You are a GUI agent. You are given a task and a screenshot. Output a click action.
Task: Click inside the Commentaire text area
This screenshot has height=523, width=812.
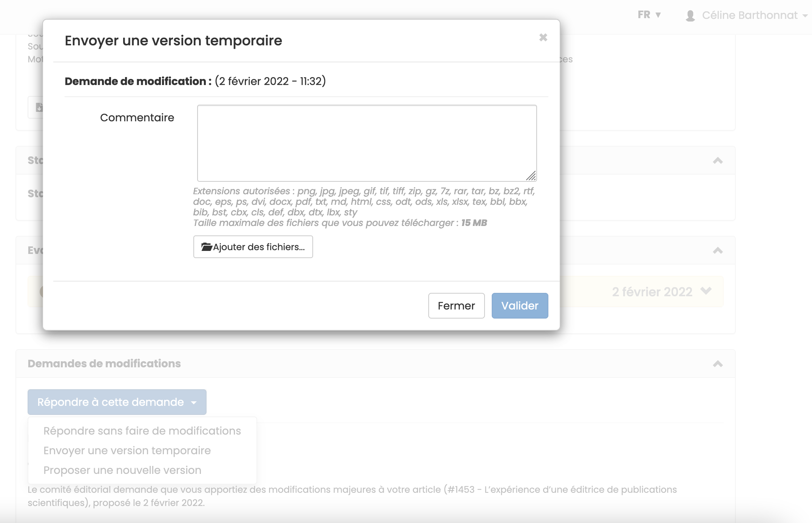366,142
